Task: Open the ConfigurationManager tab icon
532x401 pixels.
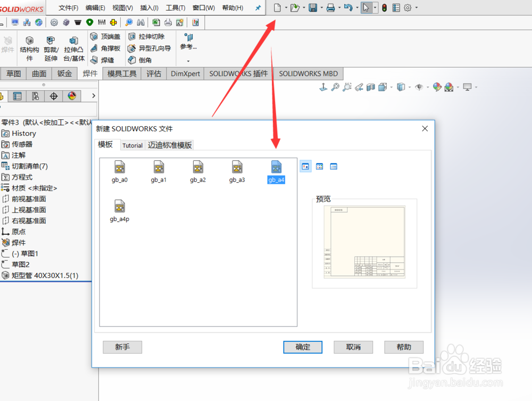Action: 35,96
